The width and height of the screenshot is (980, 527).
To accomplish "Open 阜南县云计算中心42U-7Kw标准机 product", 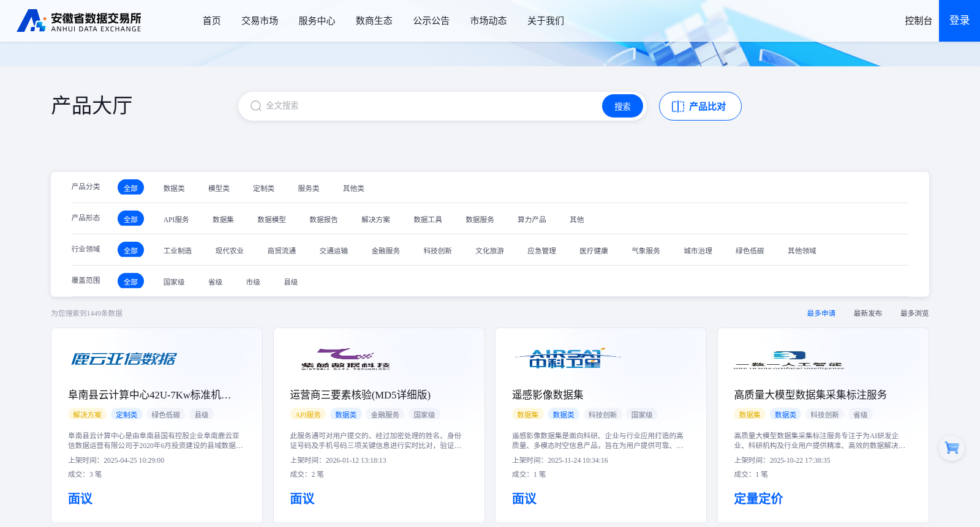I will (149, 395).
